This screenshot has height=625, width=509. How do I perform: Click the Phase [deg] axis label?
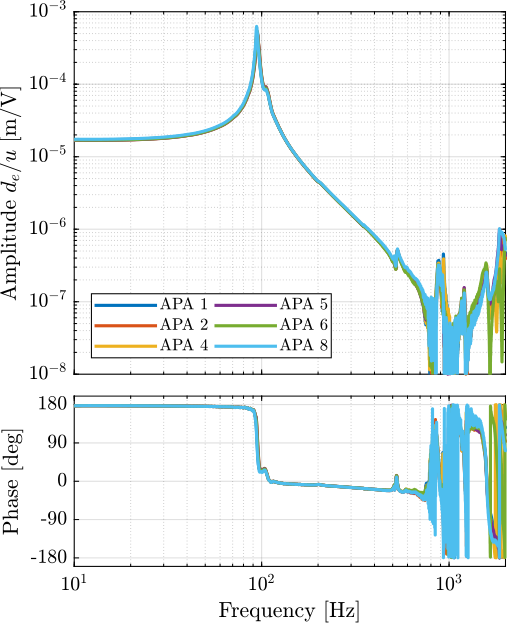[11, 482]
